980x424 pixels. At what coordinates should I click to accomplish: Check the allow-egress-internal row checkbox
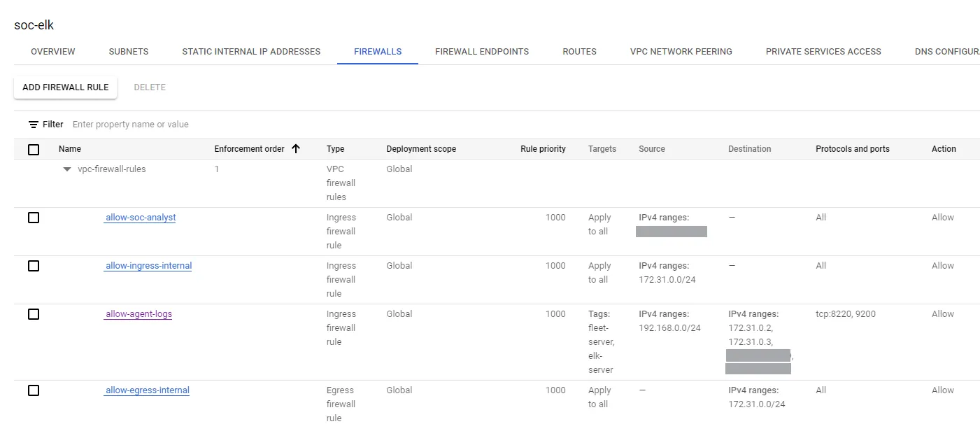33,390
